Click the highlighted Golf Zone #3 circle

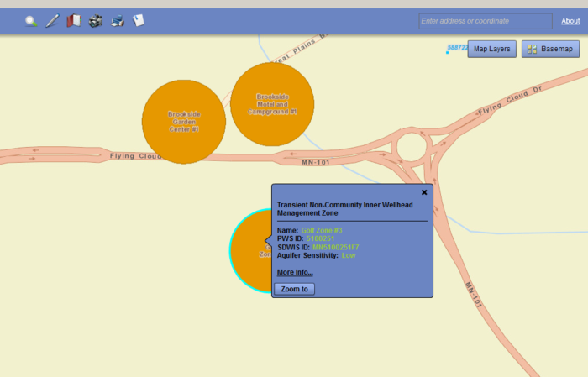(x=249, y=250)
